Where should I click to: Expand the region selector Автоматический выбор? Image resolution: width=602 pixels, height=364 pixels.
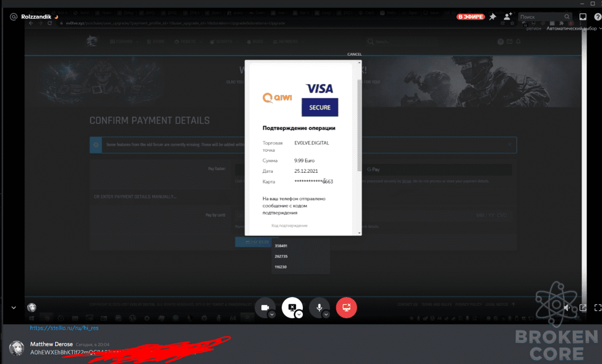(574, 29)
